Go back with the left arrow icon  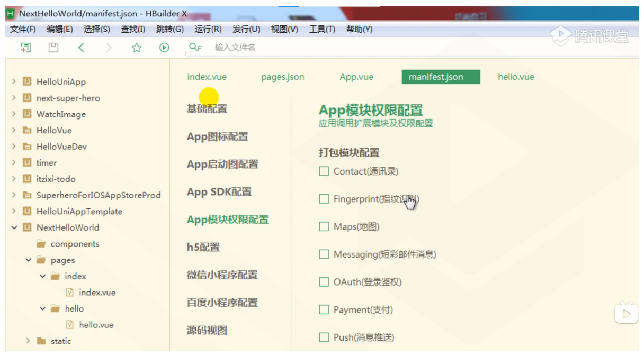tap(81, 48)
